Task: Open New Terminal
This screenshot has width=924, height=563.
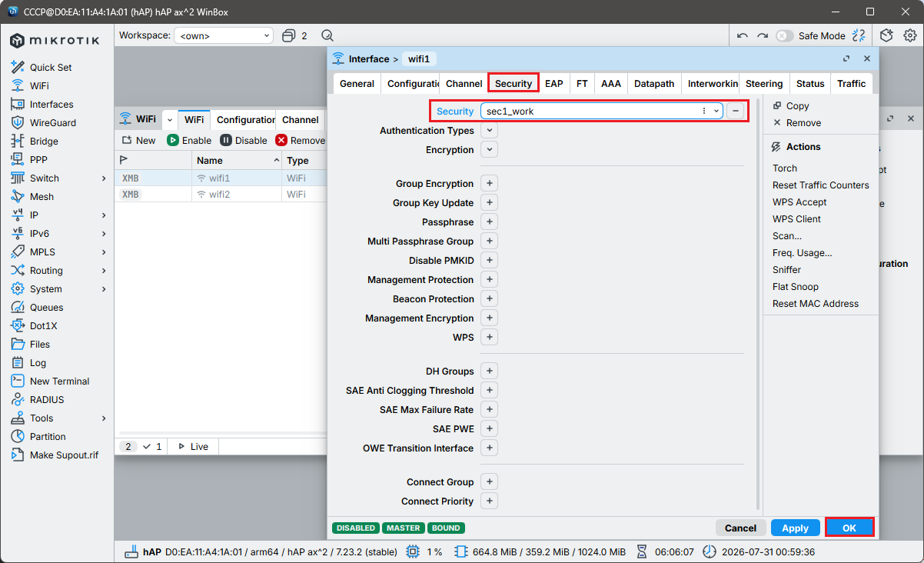Action: (59, 381)
